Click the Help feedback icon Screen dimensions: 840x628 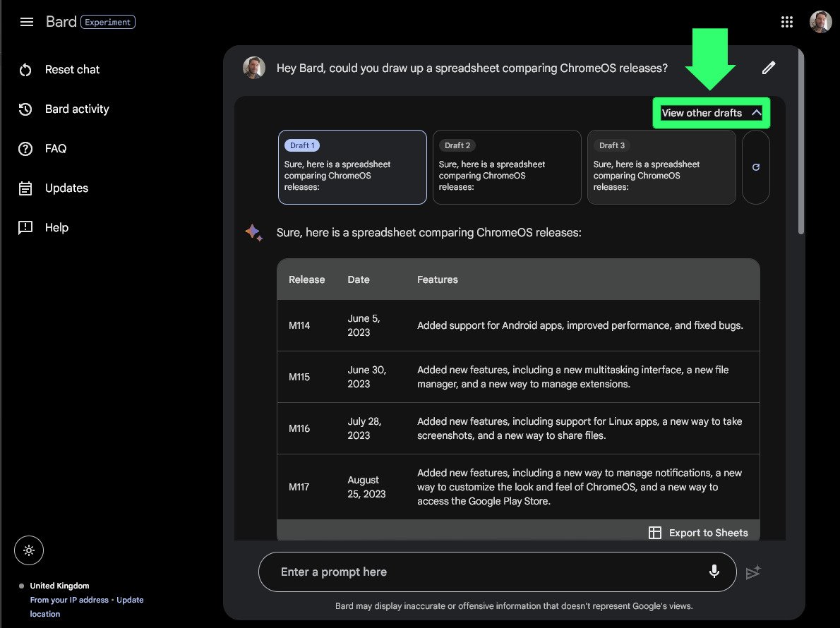coord(25,228)
